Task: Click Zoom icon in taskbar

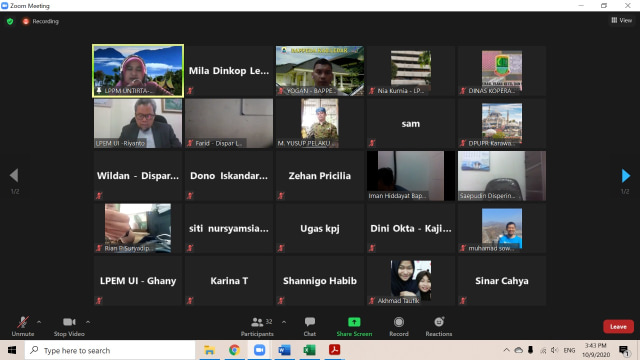Action: pos(259,350)
